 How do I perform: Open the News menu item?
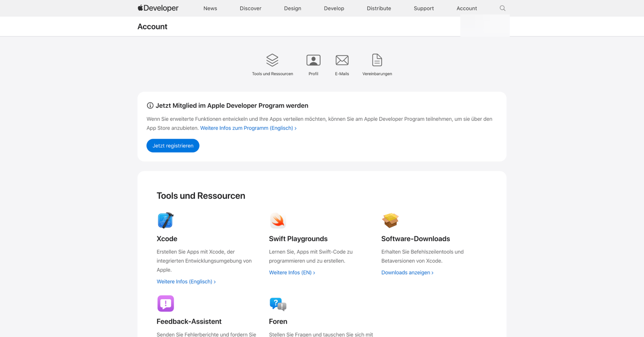pos(210,8)
